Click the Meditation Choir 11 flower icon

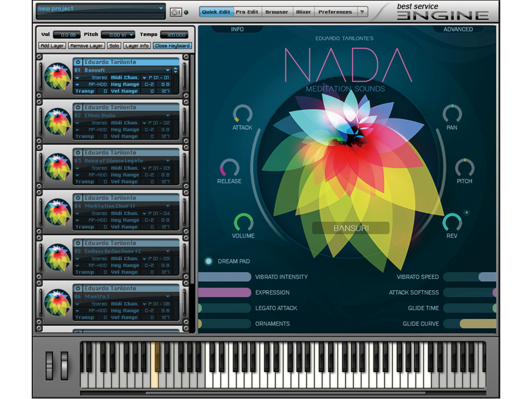[58, 212]
